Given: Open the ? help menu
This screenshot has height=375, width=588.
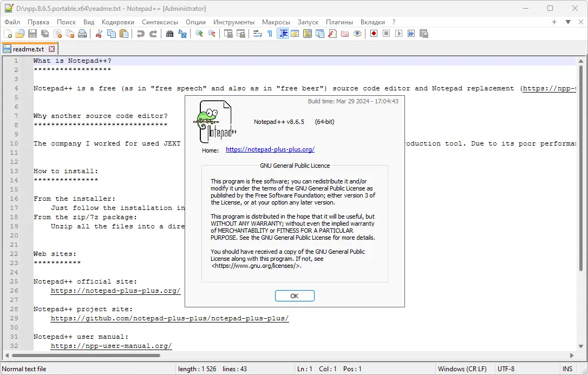Looking at the screenshot, I should click(x=394, y=22).
